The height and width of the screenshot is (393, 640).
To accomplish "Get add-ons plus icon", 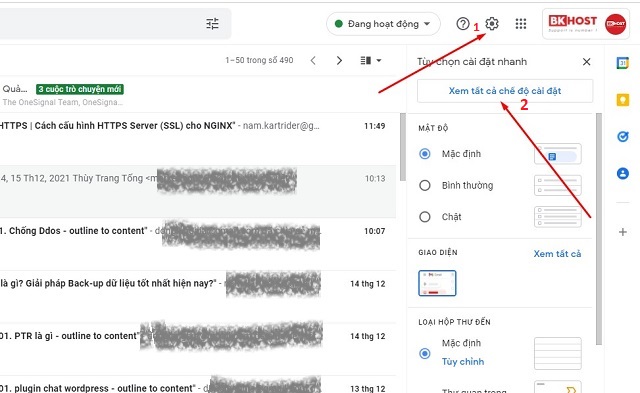I will [x=622, y=232].
